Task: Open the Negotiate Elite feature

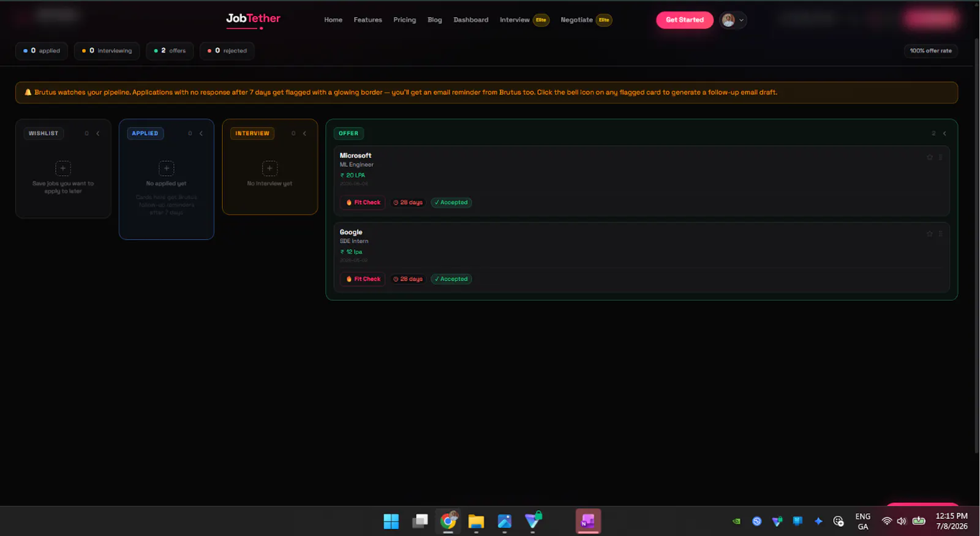Action: pos(586,20)
